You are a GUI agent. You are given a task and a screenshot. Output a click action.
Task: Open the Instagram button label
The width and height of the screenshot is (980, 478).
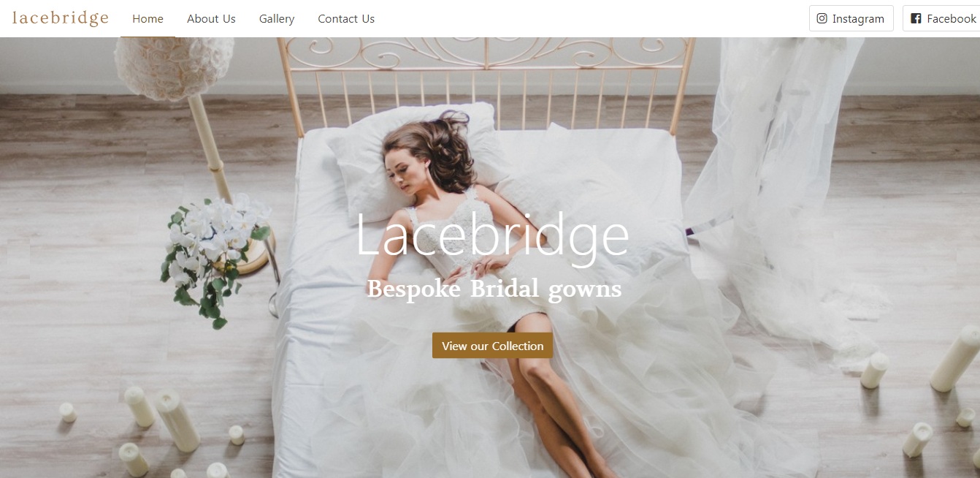[858, 19]
